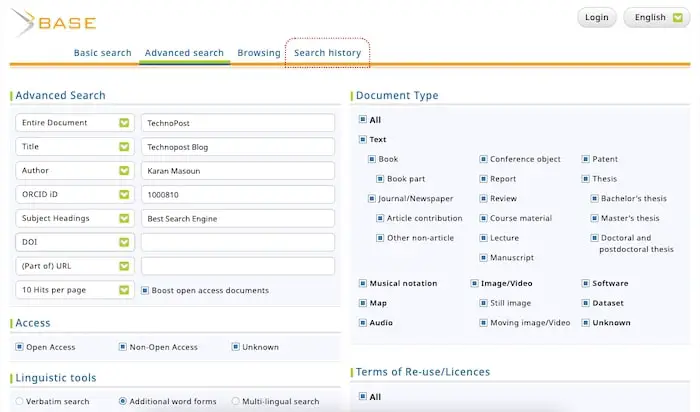This screenshot has width=700, height=412.
Task: Toggle the Master's thesis checkbox
Action: point(594,218)
